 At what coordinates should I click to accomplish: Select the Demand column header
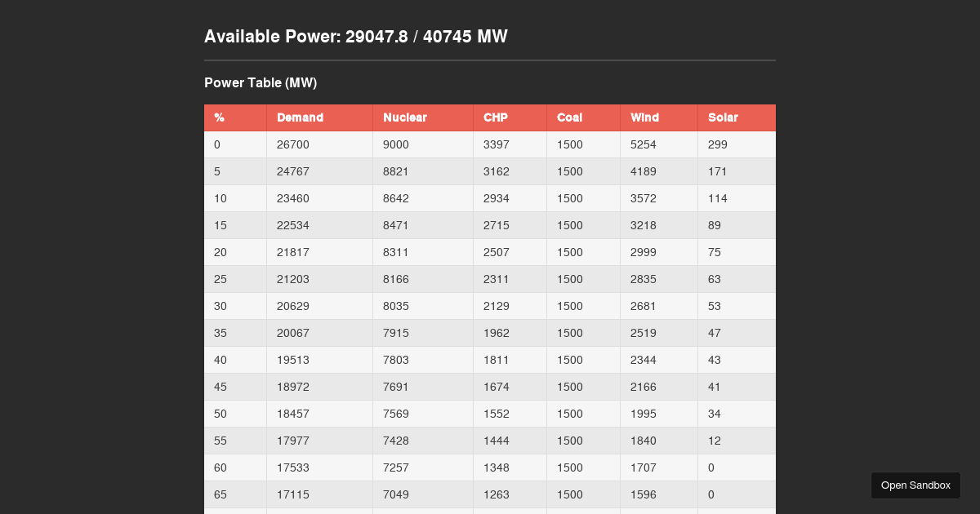point(300,117)
